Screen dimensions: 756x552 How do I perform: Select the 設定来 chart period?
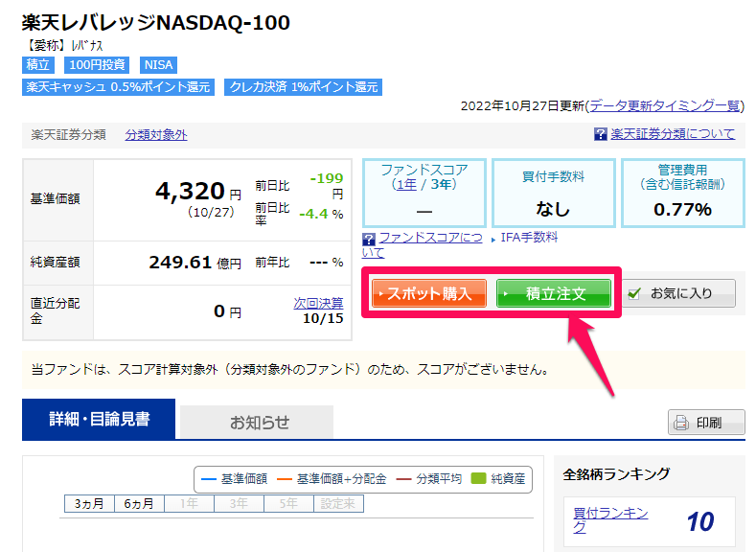coord(338,504)
